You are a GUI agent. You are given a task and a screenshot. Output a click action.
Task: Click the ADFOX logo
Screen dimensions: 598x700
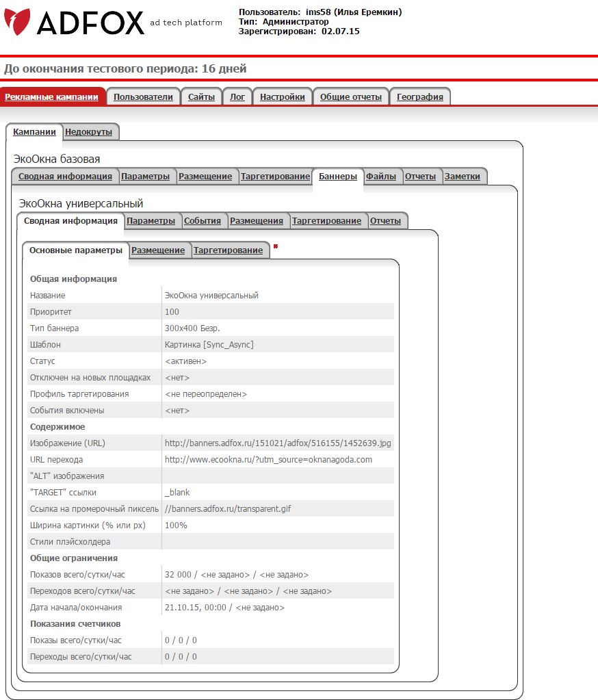[75, 23]
